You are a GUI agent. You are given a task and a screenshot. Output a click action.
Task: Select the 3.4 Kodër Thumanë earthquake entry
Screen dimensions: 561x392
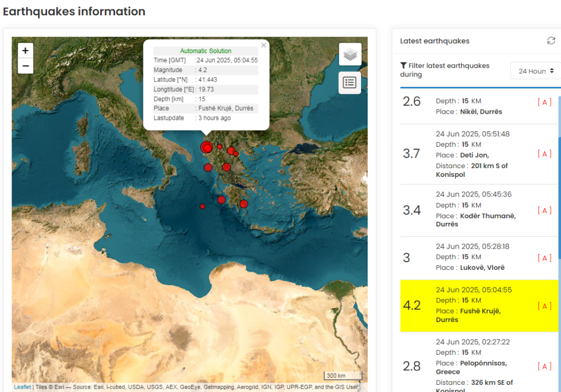(477, 210)
